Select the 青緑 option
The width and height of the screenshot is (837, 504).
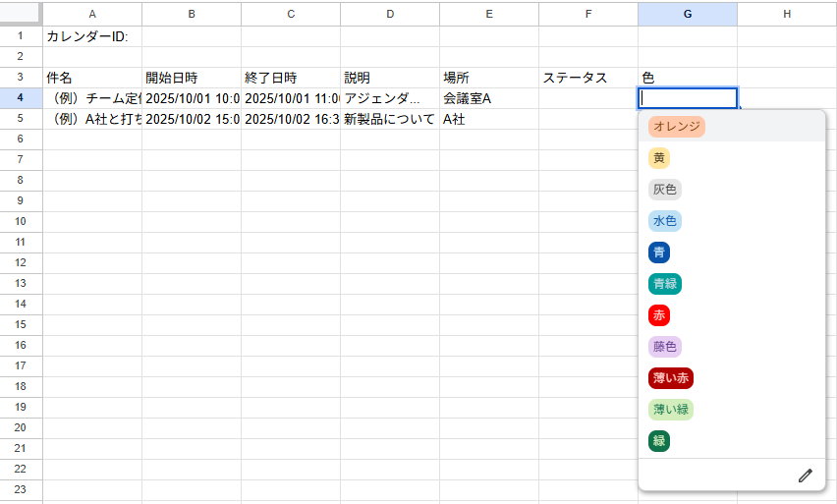pos(665,284)
